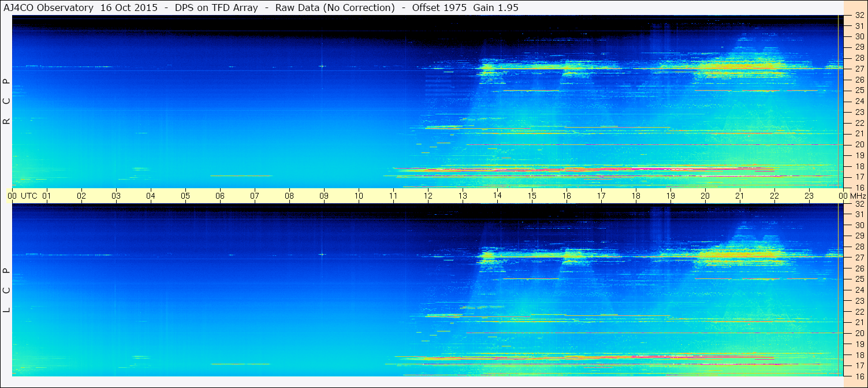This screenshot has width=868, height=388.
Task: Click the 22 MHz label on the RCP scale
Action: pos(859,123)
